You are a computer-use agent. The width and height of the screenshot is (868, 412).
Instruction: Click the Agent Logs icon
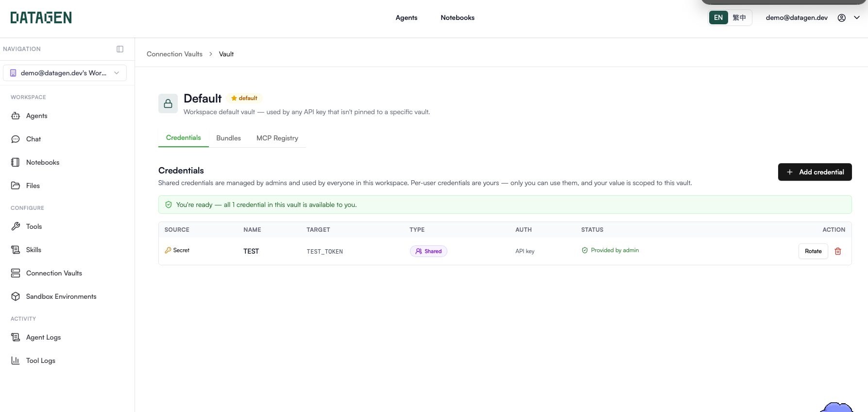click(16, 337)
